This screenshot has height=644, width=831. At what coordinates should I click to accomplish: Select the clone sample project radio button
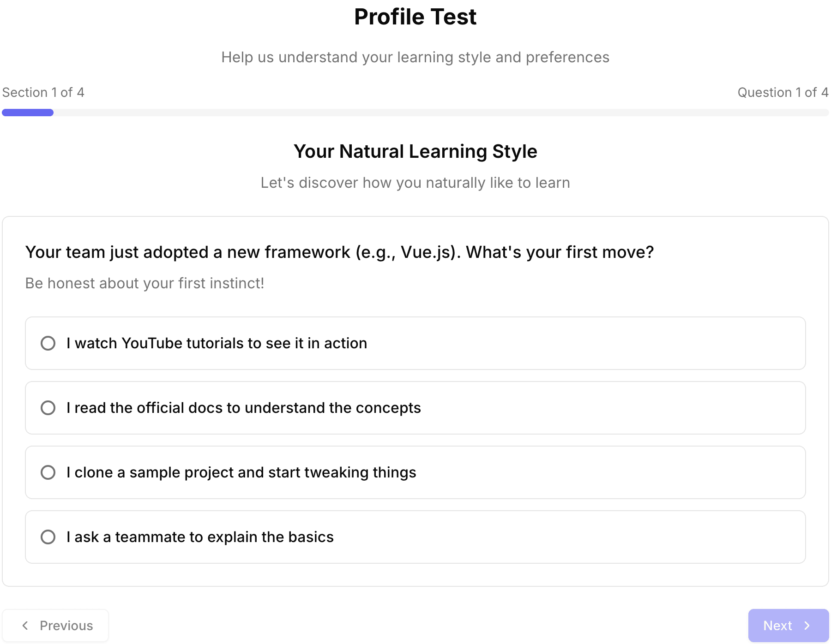click(48, 472)
